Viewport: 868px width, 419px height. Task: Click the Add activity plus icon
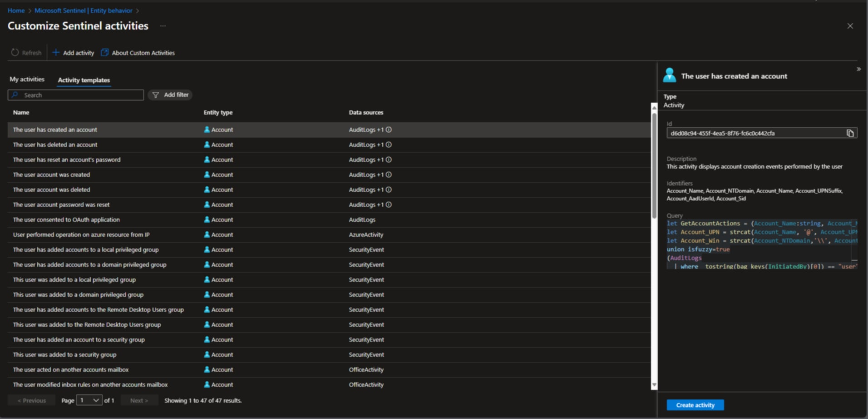click(x=56, y=52)
